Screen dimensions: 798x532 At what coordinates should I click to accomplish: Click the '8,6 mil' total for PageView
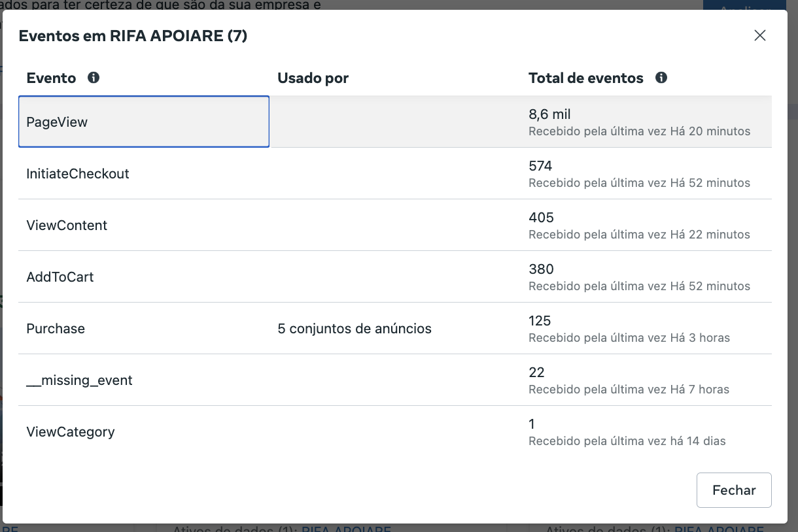click(549, 114)
